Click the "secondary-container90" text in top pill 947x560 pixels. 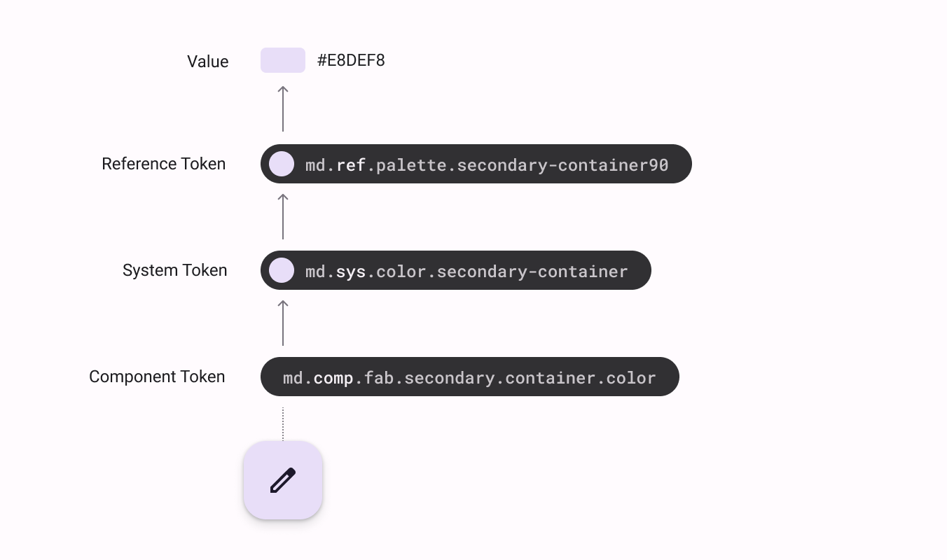[x=562, y=165]
